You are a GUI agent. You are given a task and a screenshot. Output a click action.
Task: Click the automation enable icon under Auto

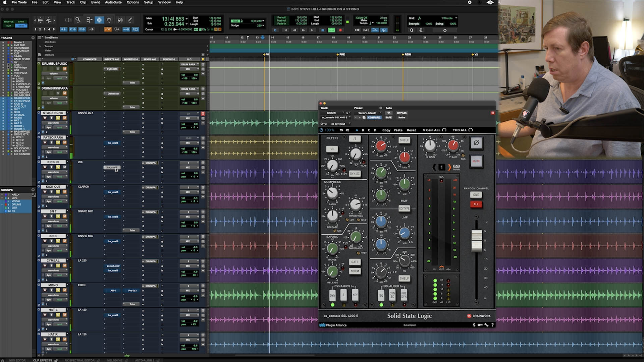tap(389, 113)
